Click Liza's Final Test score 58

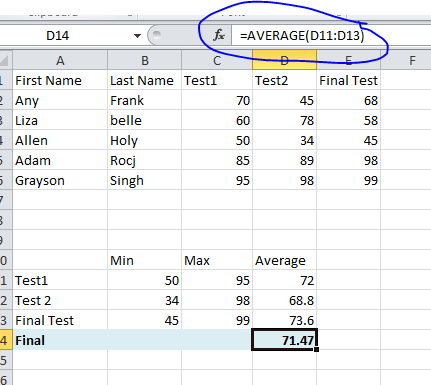348,120
